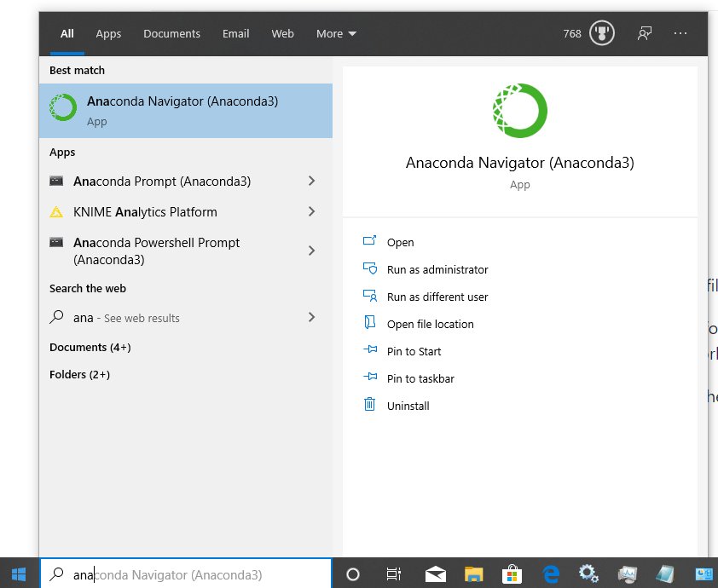Click the Open action icon
Image resolution: width=718 pixels, height=588 pixels.
pyautogui.click(x=369, y=240)
